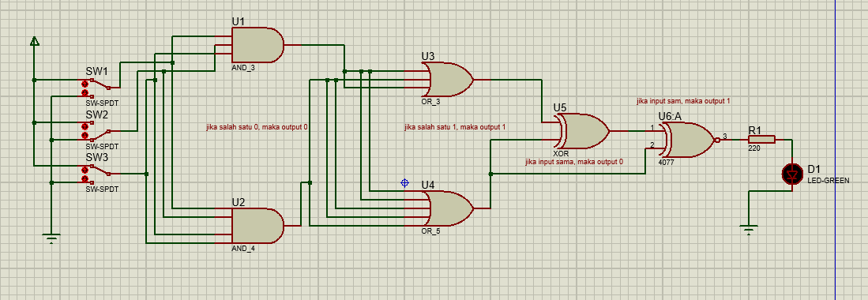The width and height of the screenshot is (868, 300).
Task: Click the "OR_5" value label
Action: [x=430, y=231]
